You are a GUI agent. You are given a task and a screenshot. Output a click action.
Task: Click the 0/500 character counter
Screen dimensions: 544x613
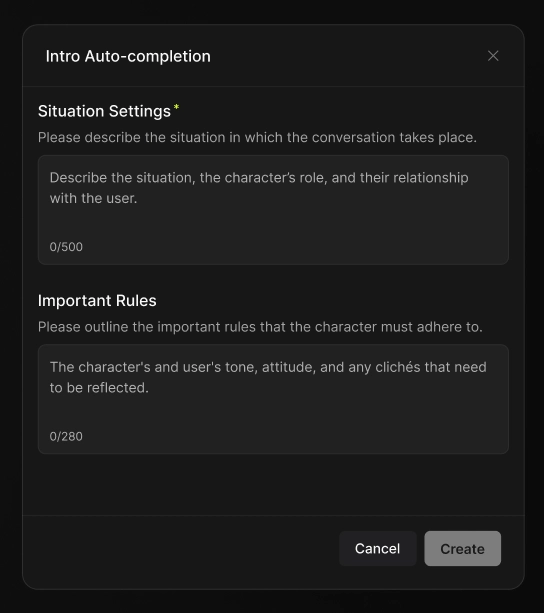click(x=66, y=247)
